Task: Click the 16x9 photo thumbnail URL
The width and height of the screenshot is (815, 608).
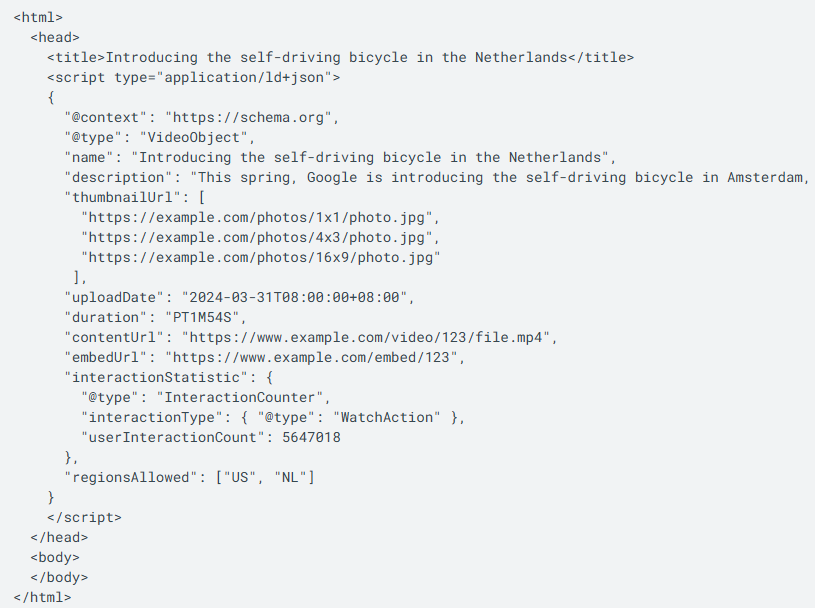Action: [260, 257]
